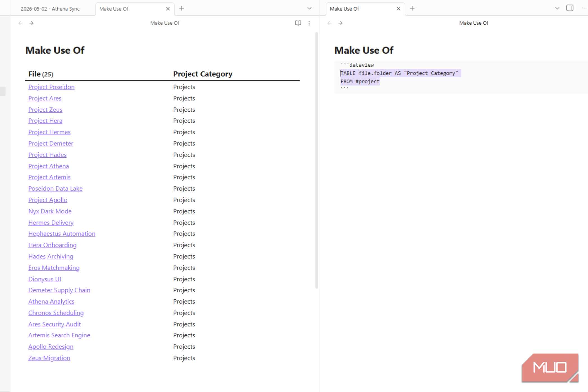This screenshot has width=588, height=392.
Task: Click the ```dataview opening code fence
Action: pos(357,65)
